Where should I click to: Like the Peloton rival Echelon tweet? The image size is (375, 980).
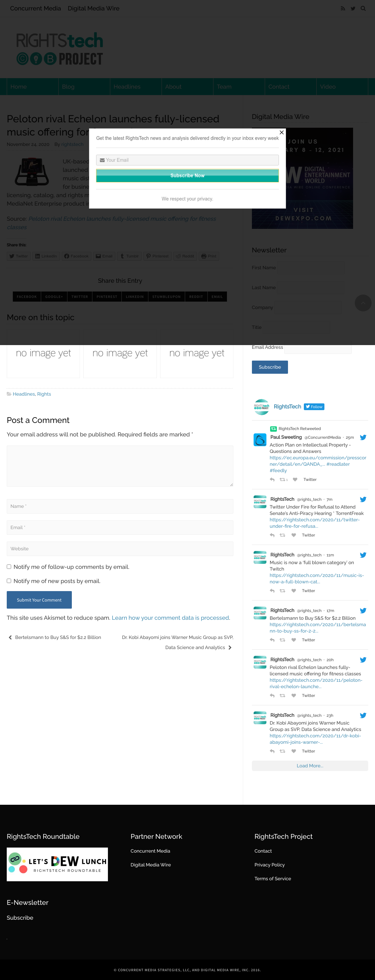coord(293,696)
